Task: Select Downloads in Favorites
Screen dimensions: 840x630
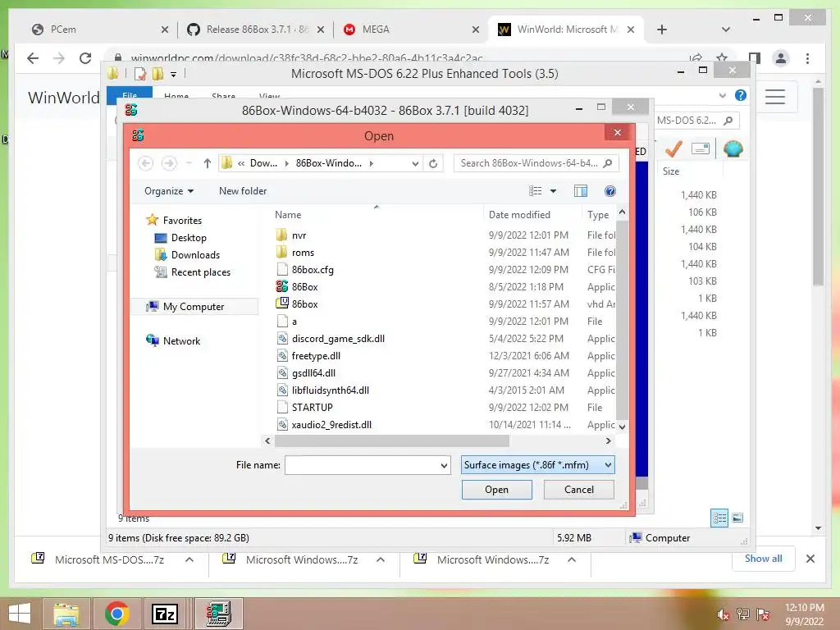Action: click(187, 255)
